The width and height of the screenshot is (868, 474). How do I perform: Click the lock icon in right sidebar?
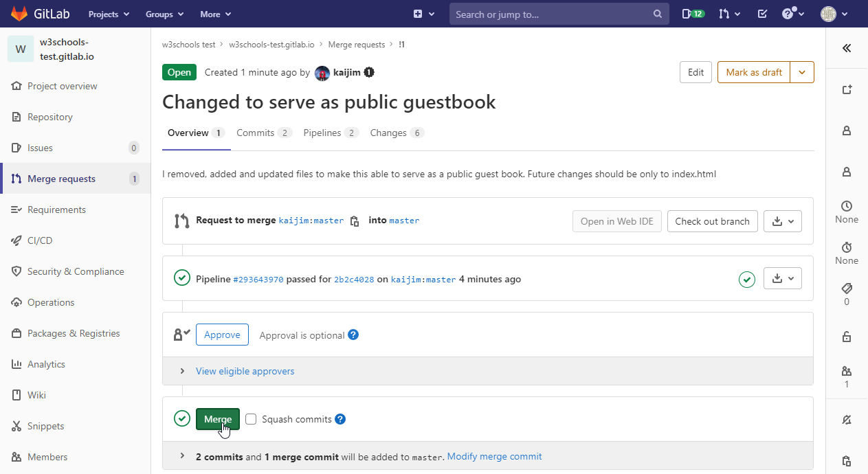coord(847,337)
